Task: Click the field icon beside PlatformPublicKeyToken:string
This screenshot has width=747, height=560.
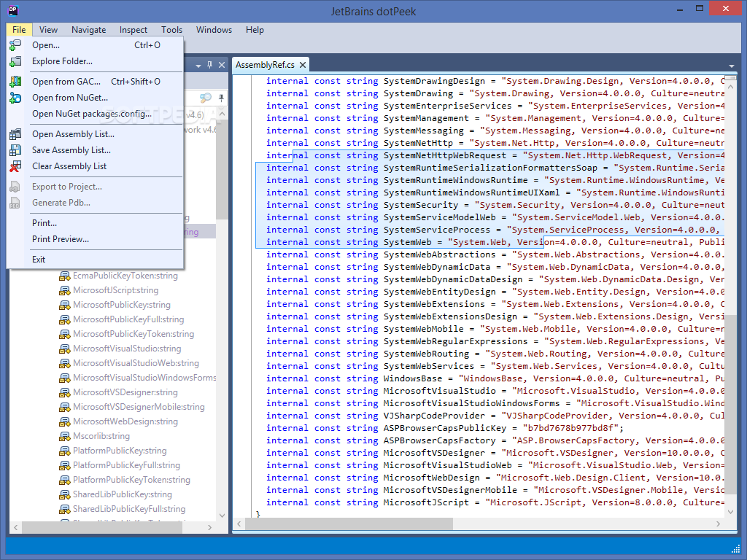Action: 64,480
